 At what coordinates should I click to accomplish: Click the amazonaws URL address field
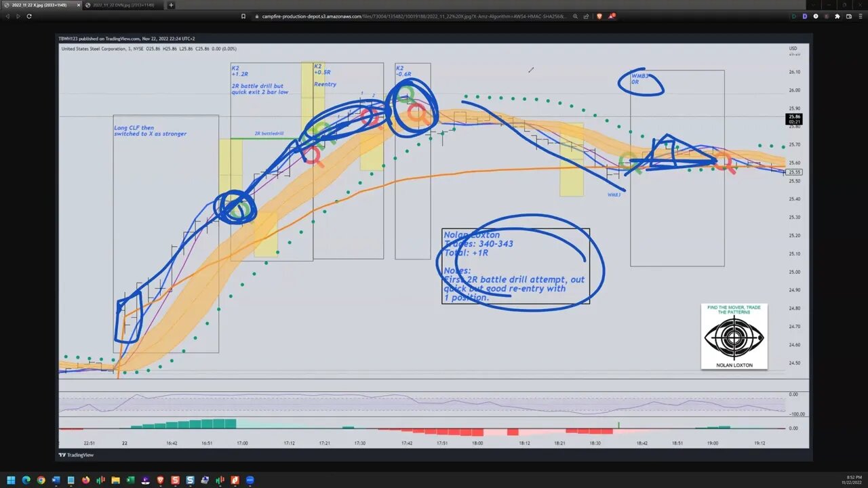pos(414,16)
